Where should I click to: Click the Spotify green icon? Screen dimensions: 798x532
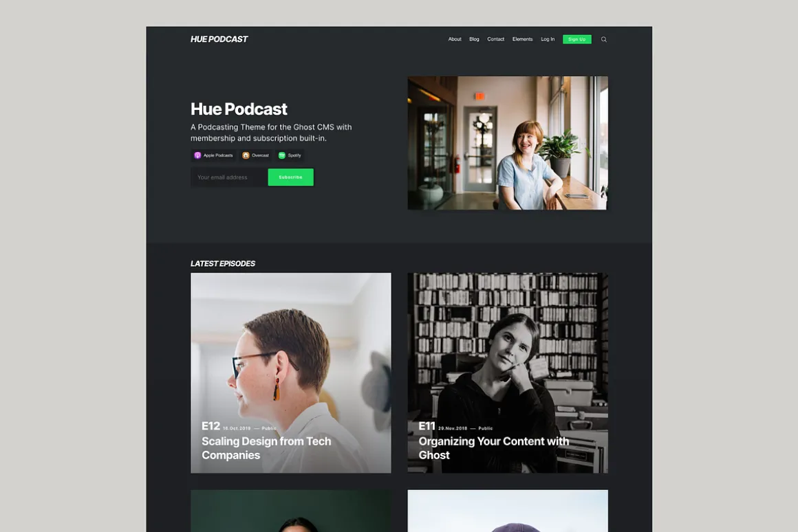[x=282, y=155]
